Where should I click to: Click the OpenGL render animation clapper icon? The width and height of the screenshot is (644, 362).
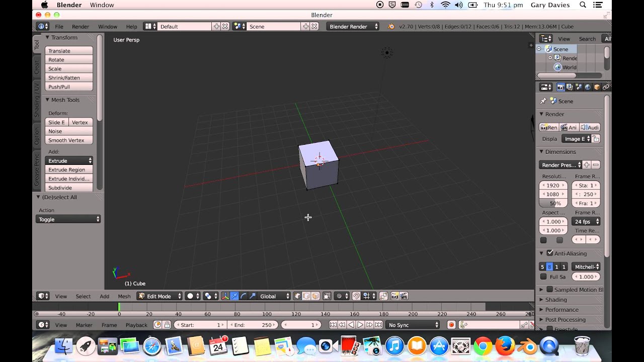(404, 296)
